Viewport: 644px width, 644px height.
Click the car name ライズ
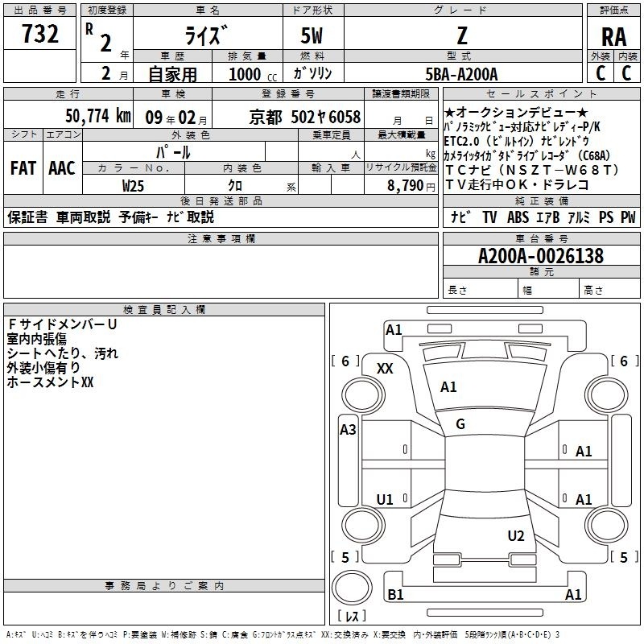point(207,37)
